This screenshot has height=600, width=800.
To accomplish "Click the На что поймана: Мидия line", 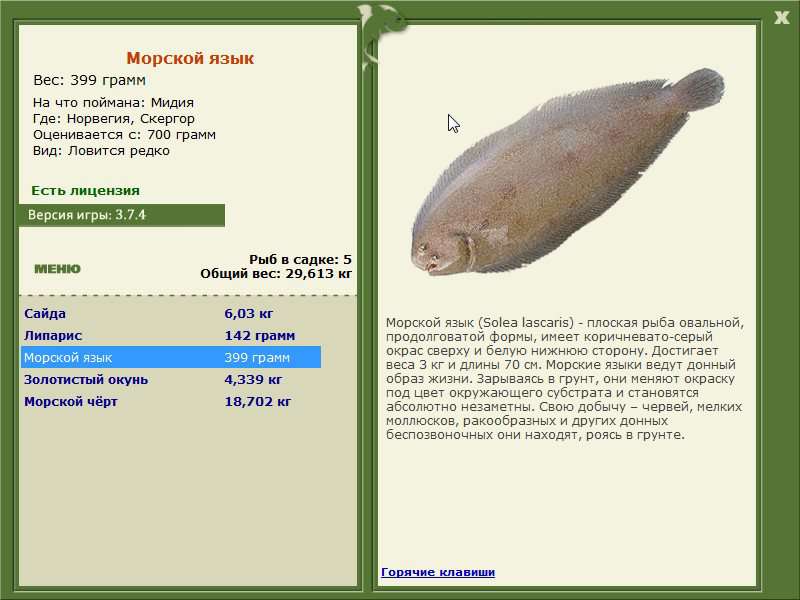I will [113, 103].
